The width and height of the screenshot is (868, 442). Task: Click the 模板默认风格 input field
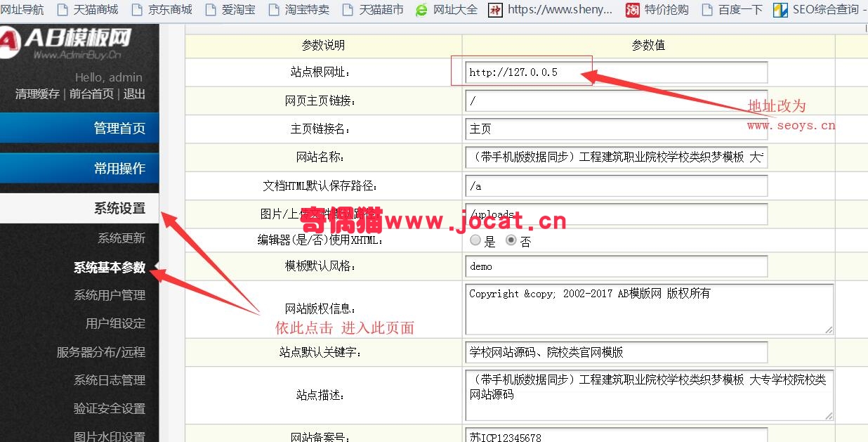(616, 266)
